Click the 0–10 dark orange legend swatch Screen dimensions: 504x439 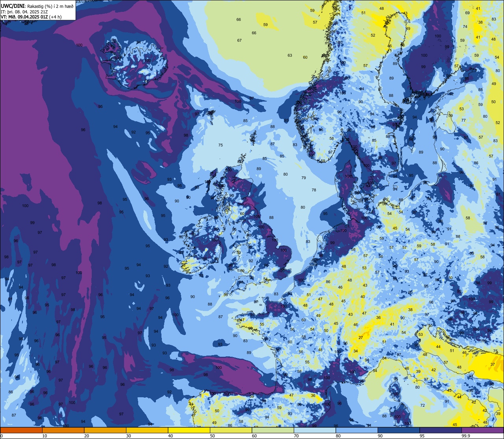pyautogui.click(x=21, y=430)
